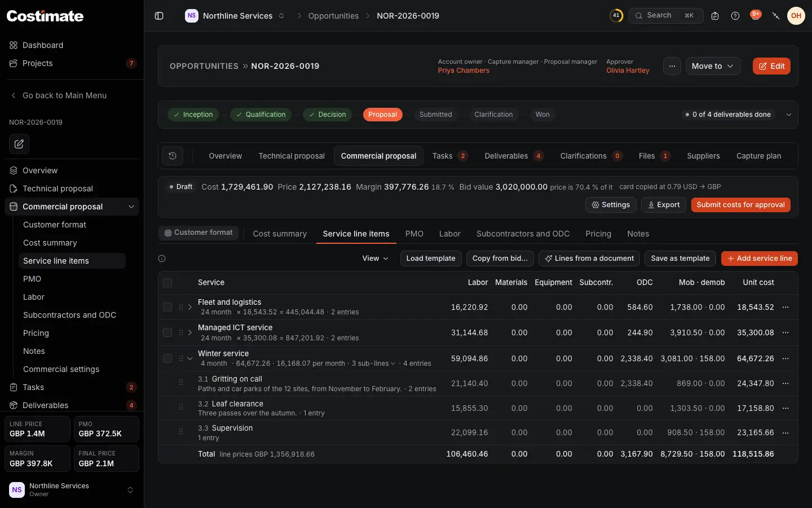Click the OH user avatar
Screen dimensions: 812x508
796,16
